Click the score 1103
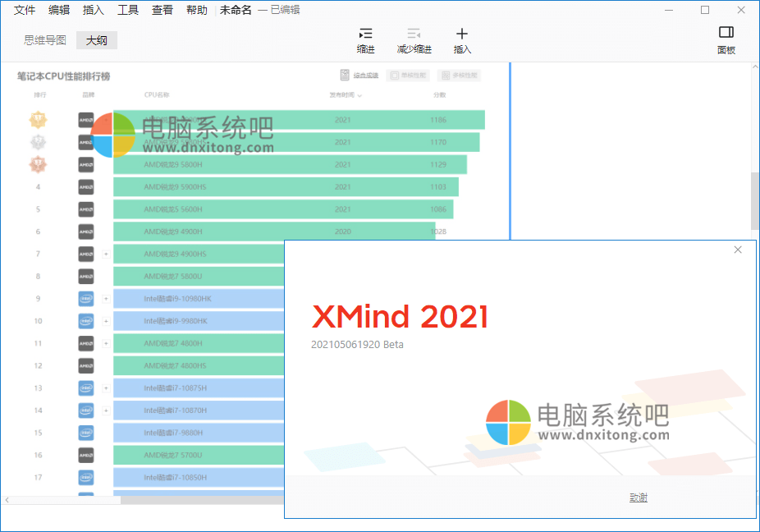This screenshot has width=760, height=532. 438,186
